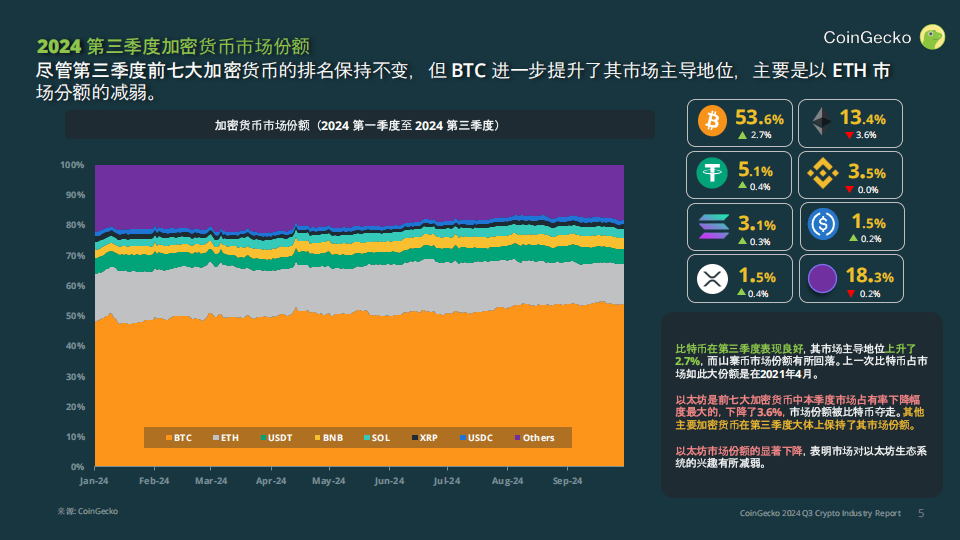Click the BTC legend color swatch
Screen dimensions: 960x540
[169, 438]
